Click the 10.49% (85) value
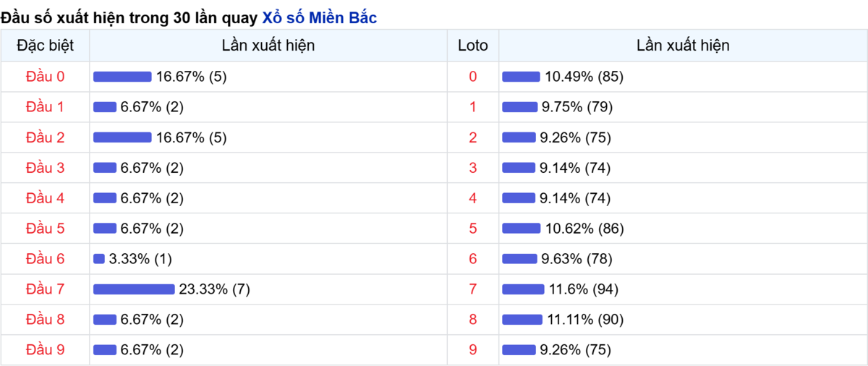Screen dimensions: 868x366 click(x=584, y=77)
